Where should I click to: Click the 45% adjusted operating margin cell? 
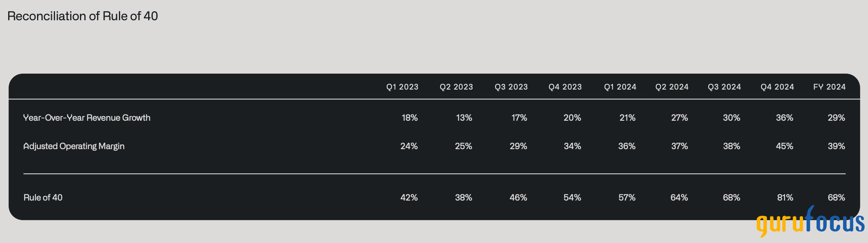pyautogui.click(x=785, y=146)
